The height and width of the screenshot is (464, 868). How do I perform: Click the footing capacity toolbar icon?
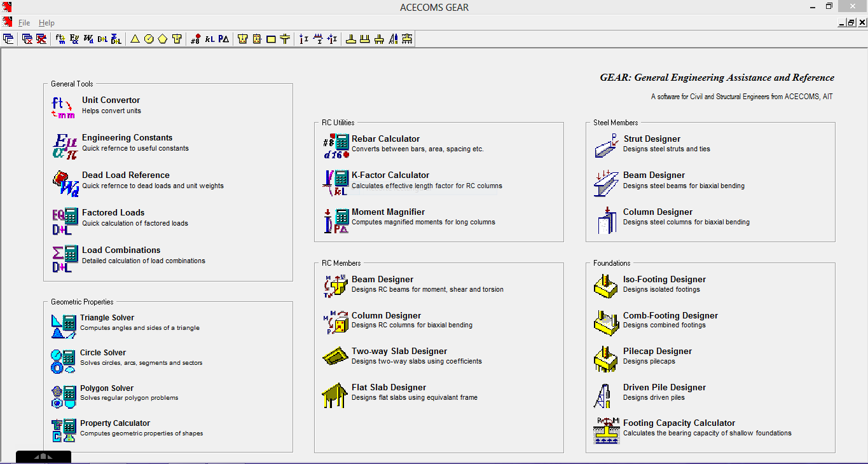[x=407, y=39]
